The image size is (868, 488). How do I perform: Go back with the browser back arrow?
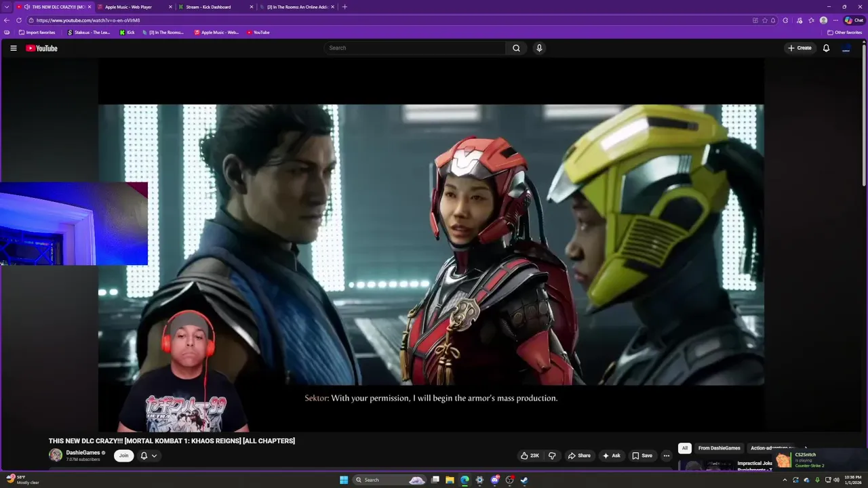[7, 20]
